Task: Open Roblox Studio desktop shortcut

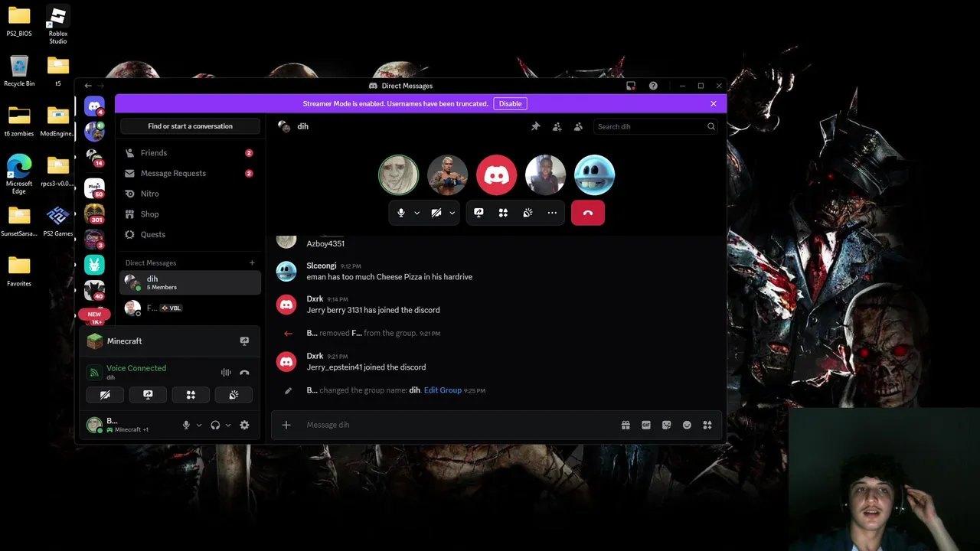Action: point(57,24)
